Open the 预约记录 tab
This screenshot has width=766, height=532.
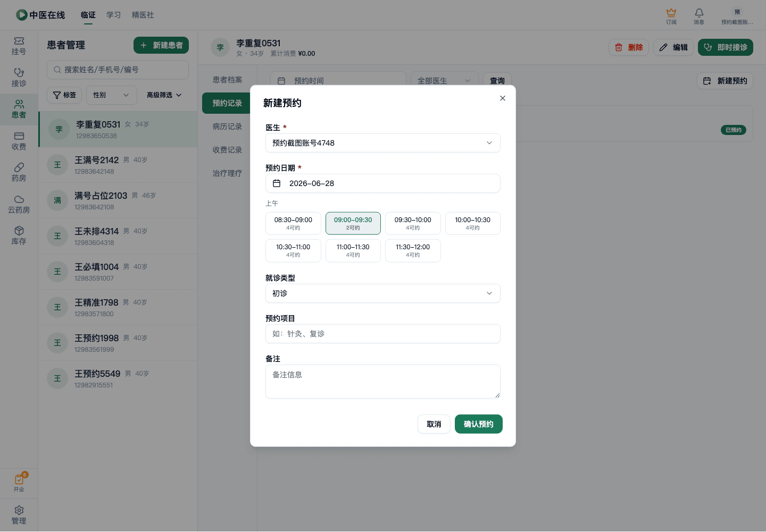click(227, 103)
